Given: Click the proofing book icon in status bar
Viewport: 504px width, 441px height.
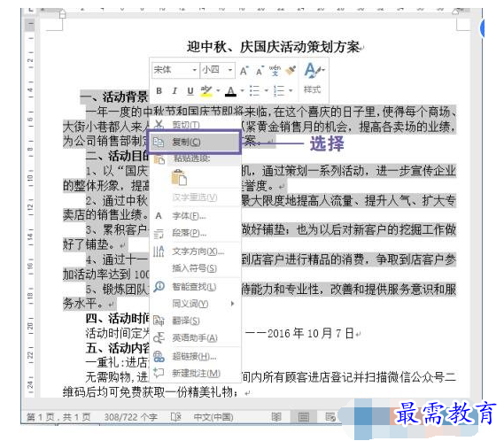Looking at the screenshot, I should click(x=175, y=417).
